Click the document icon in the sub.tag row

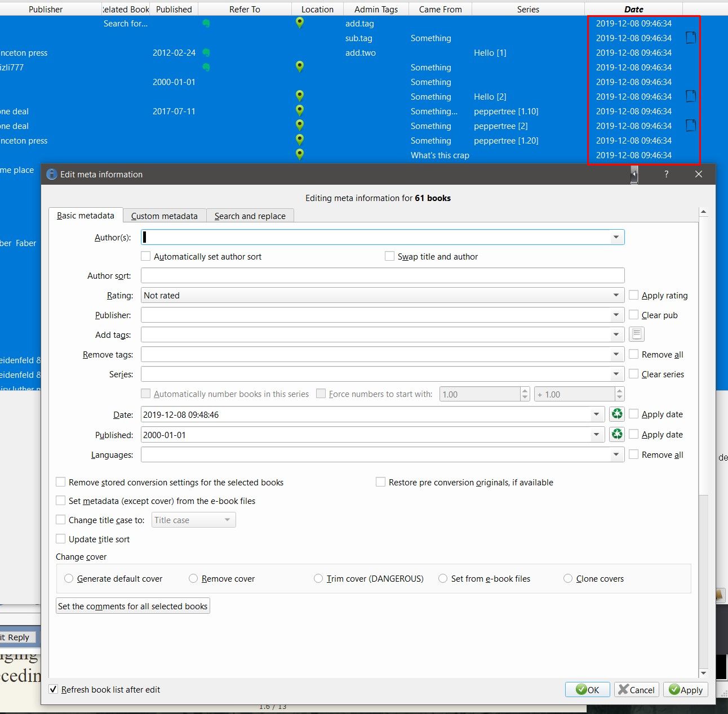coord(691,38)
